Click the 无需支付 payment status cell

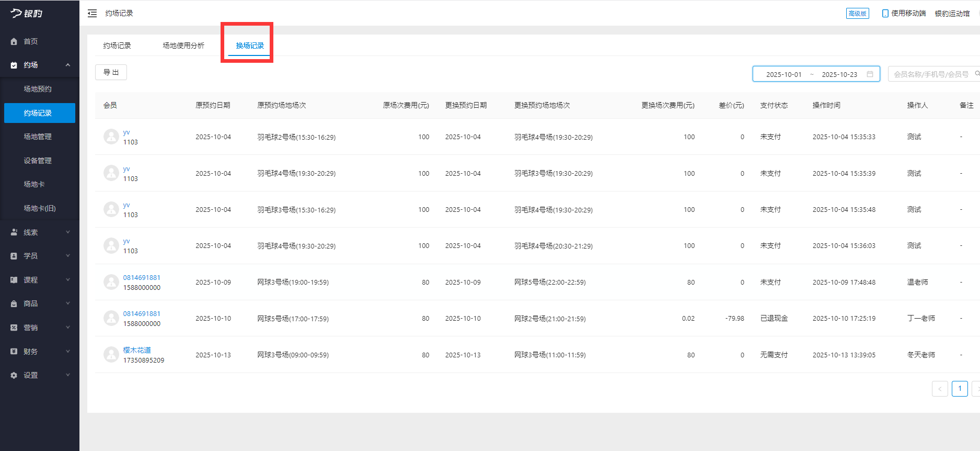[774, 355]
